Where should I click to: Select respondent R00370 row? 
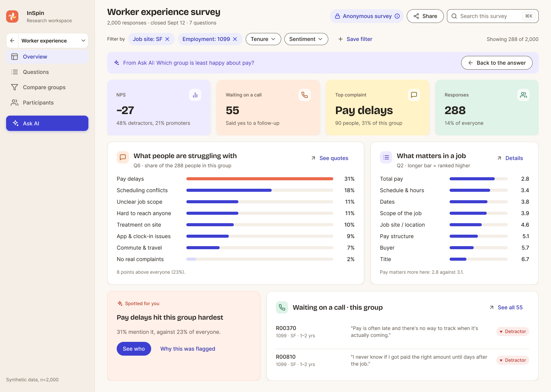(x=403, y=332)
